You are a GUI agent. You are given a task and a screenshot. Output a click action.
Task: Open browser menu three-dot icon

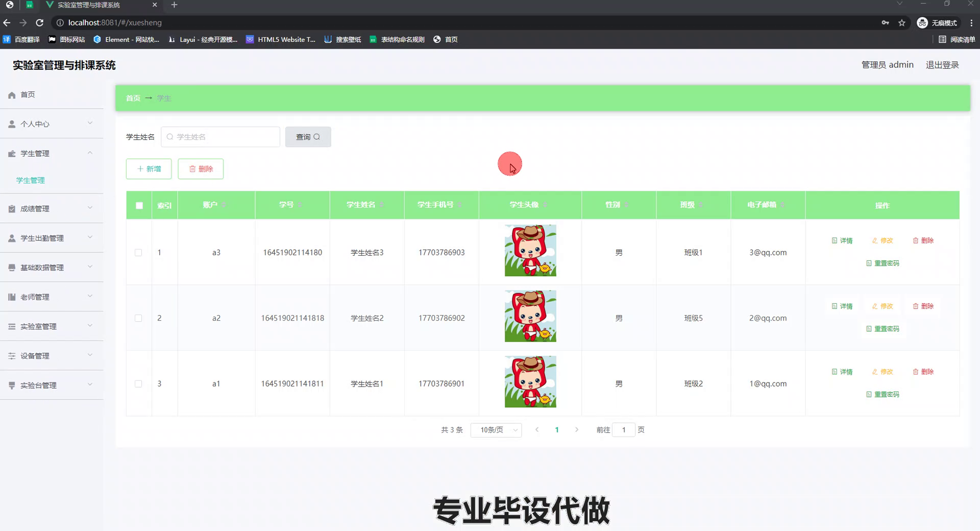(971, 22)
